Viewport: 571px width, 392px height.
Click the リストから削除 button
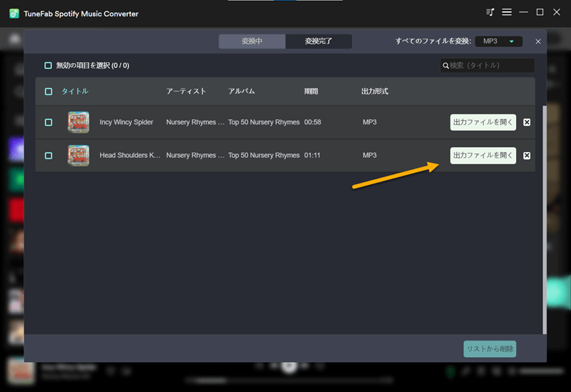pyautogui.click(x=490, y=349)
